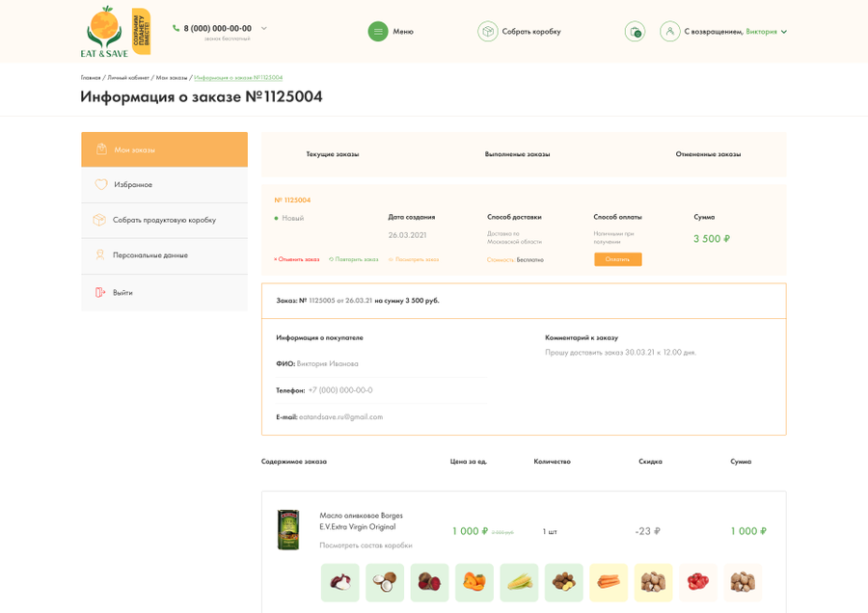Open the Мои заказы breadcrumb link
This screenshot has width=868, height=613.
(x=172, y=77)
